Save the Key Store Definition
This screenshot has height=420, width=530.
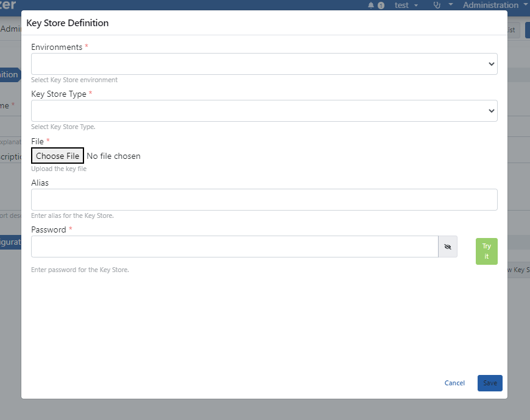point(490,383)
